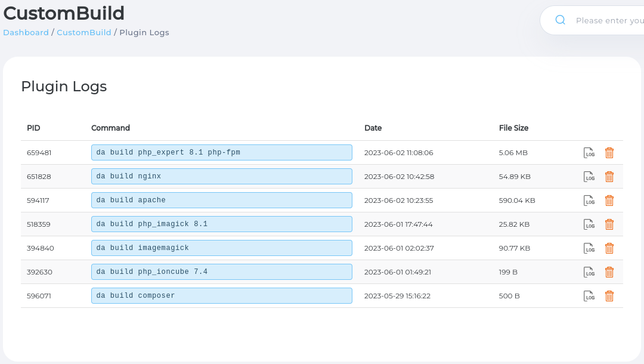Select the Plugin Logs breadcrumb item
Screen dimensions: 644x364
(144, 32)
